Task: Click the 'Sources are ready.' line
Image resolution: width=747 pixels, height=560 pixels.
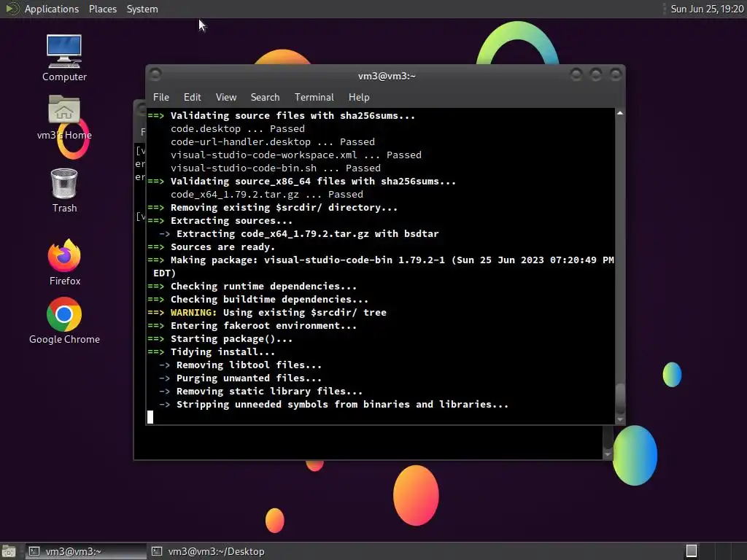Action: [222, 246]
